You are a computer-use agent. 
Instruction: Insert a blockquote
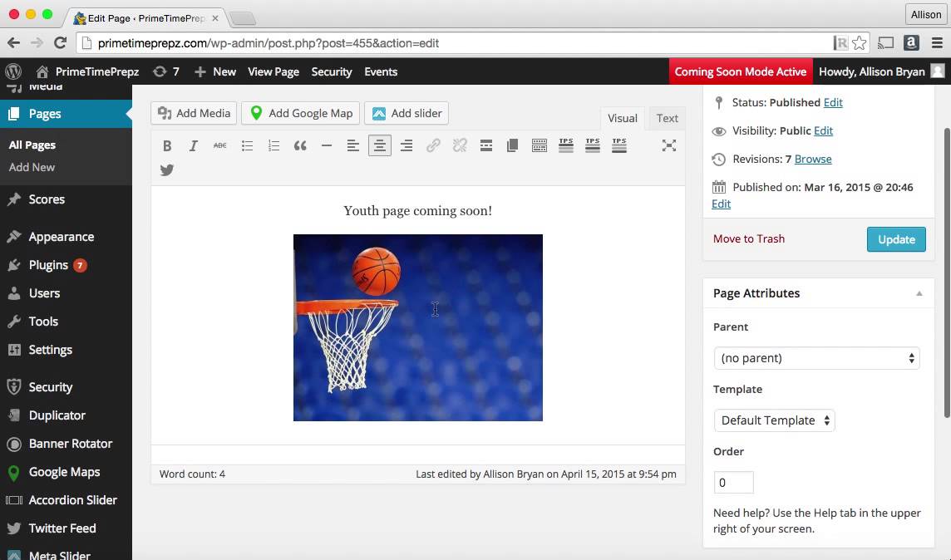(x=300, y=145)
